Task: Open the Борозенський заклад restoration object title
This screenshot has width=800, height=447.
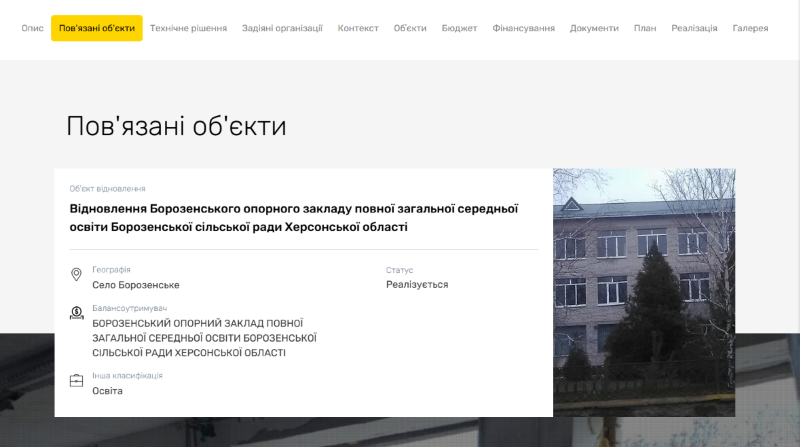Action: pyautogui.click(x=294, y=218)
